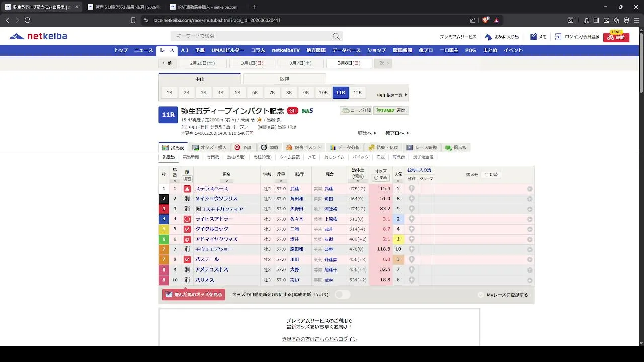Reload the page with the browser refresh icon

[27, 20]
